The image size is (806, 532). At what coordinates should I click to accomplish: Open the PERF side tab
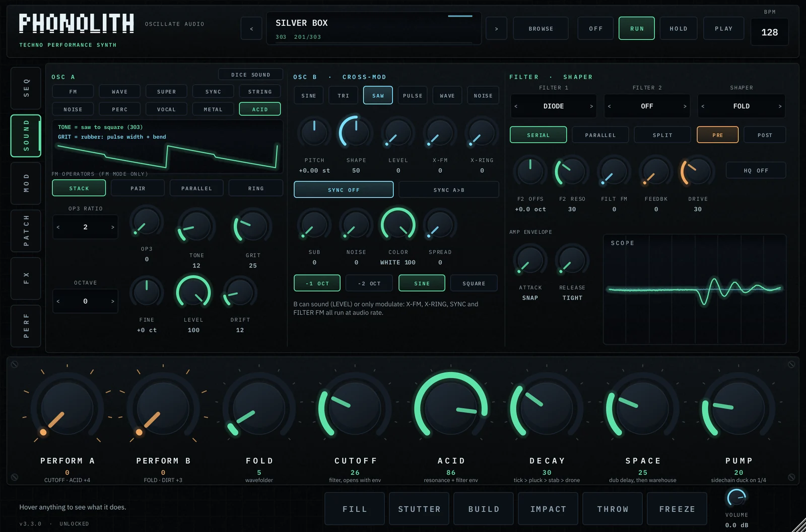tap(26, 326)
